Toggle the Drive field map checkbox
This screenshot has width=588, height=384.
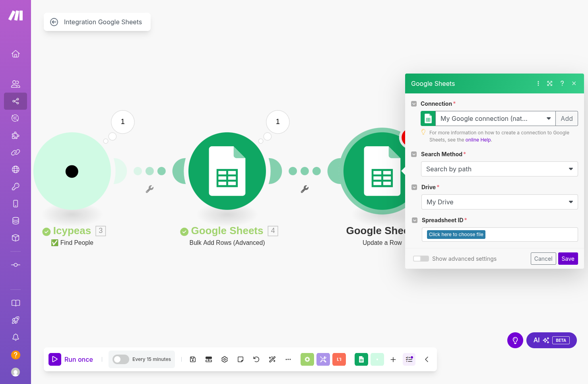pyautogui.click(x=414, y=187)
